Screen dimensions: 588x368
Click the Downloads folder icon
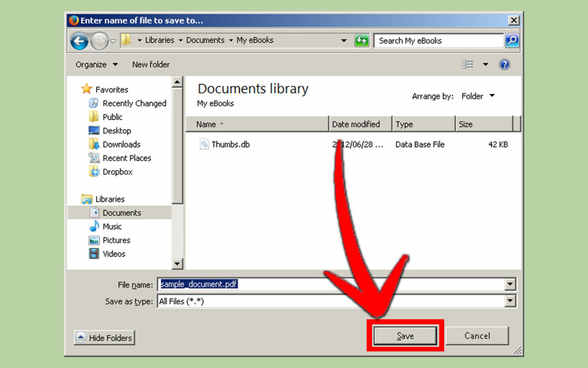94,144
